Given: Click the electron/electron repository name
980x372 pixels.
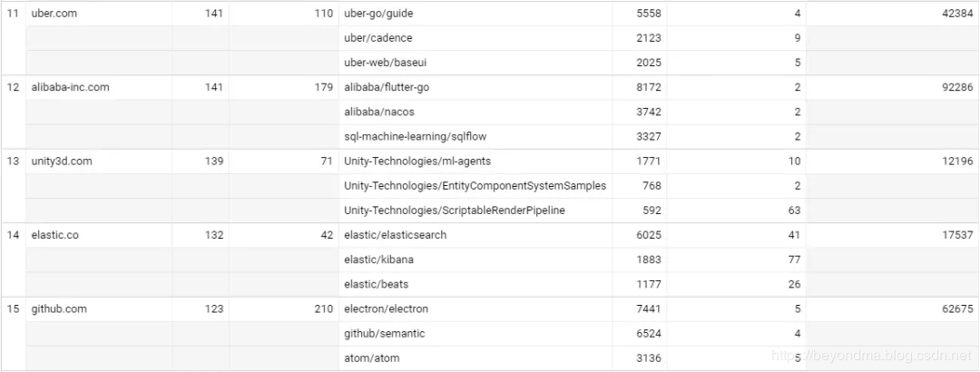Looking at the screenshot, I should click(386, 309).
